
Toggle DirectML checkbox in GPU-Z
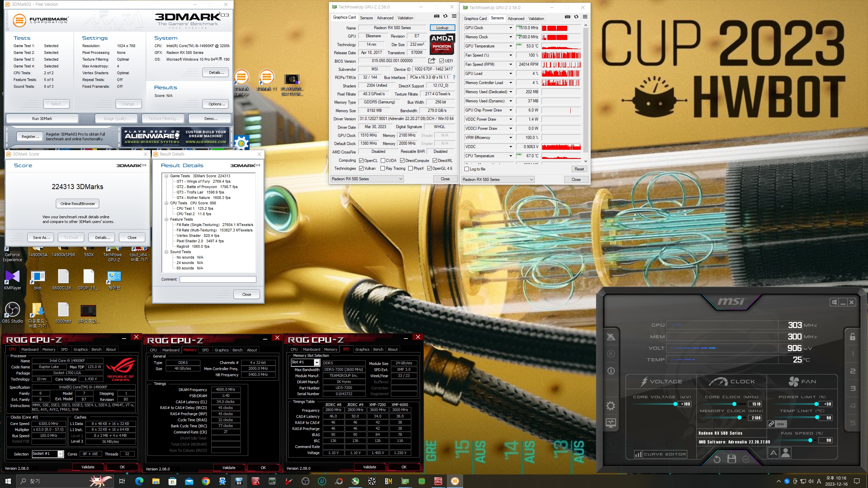[435, 161]
